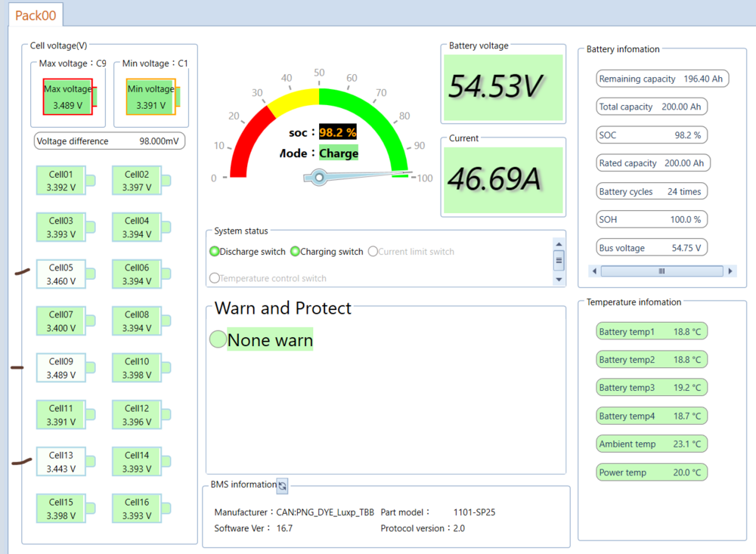Select the Temperature control switch option

click(x=214, y=278)
